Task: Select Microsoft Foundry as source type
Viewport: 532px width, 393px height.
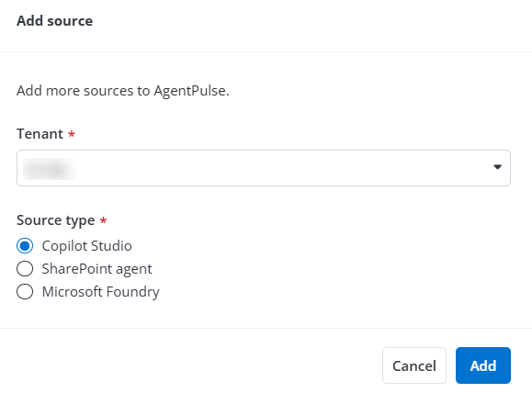Action: point(25,292)
